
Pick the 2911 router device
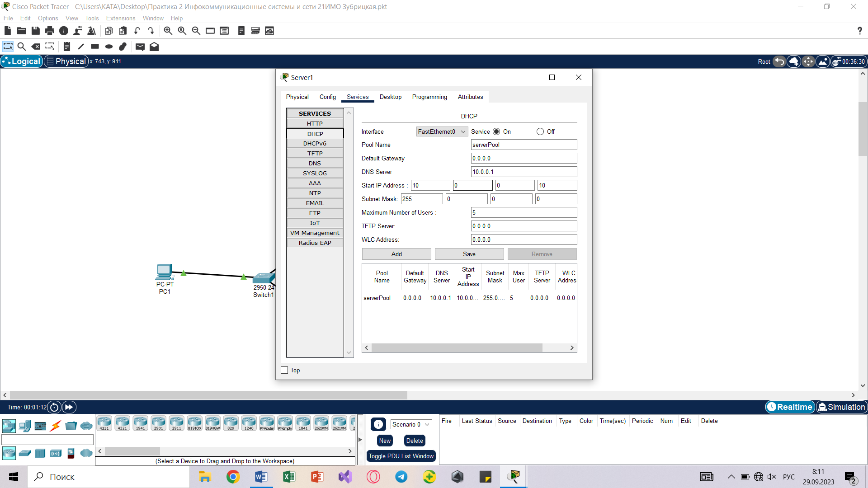177,423
